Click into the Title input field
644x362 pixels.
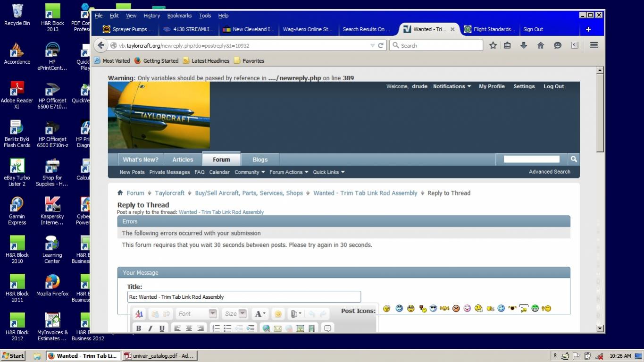[244, 297]
